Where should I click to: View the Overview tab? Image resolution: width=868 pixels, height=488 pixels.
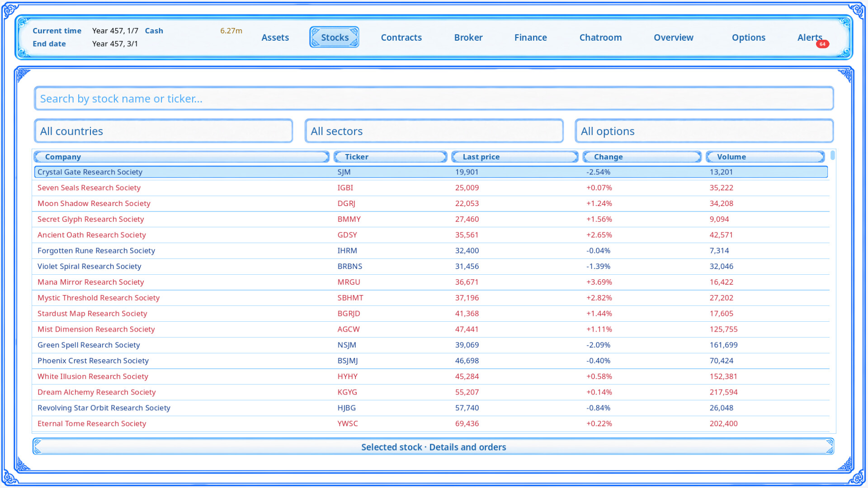pos(673,38)
